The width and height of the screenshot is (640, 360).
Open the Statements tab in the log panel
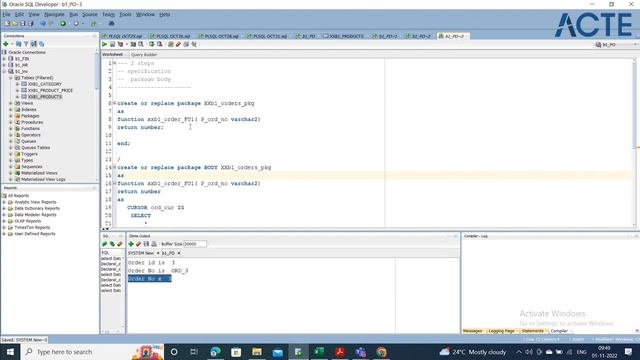click(x=532, y=331)
